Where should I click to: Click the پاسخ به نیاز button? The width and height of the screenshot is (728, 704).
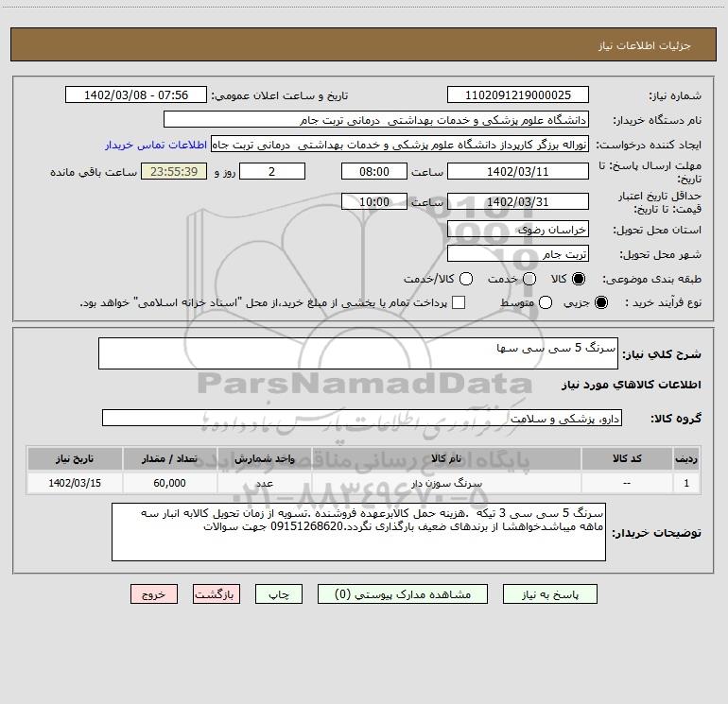point(550,594)
